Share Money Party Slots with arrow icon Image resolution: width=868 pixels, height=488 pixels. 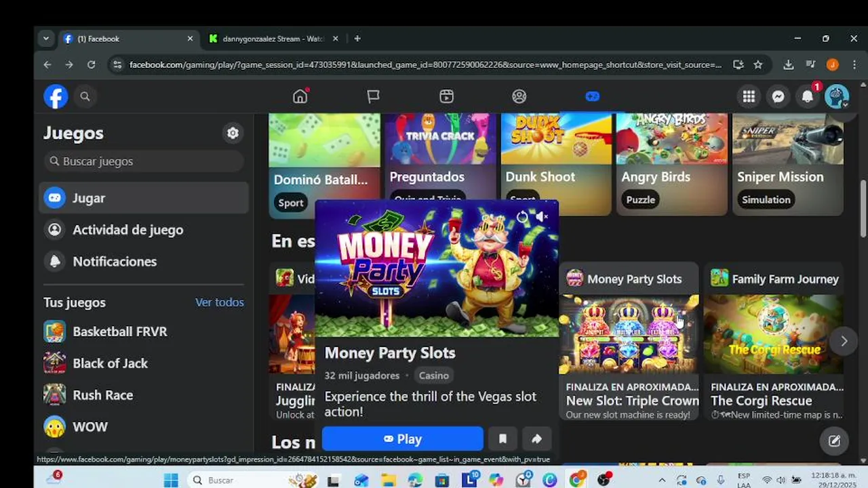(536, 439)
